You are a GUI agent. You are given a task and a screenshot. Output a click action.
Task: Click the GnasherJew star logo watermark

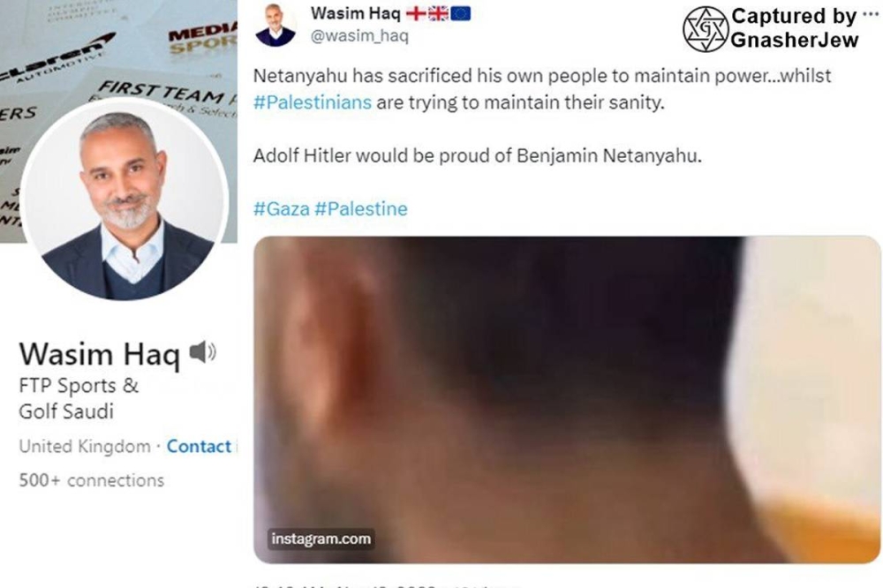[705, 29]
